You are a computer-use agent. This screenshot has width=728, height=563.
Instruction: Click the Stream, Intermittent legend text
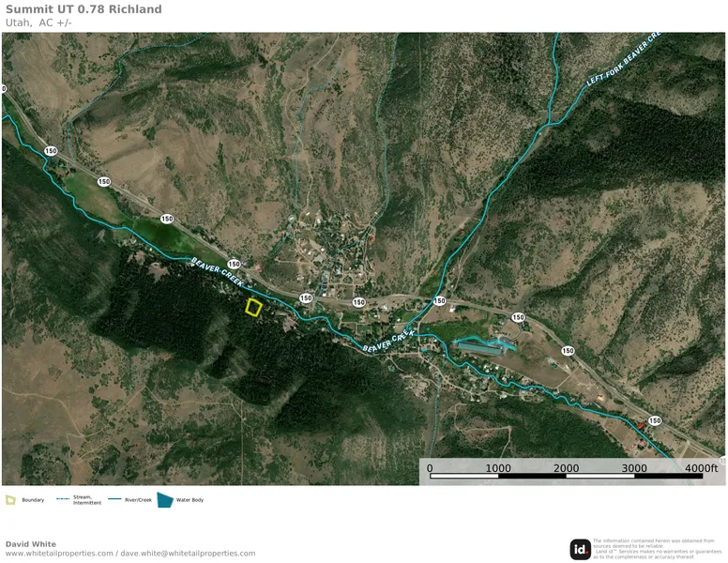coord(87,500)
